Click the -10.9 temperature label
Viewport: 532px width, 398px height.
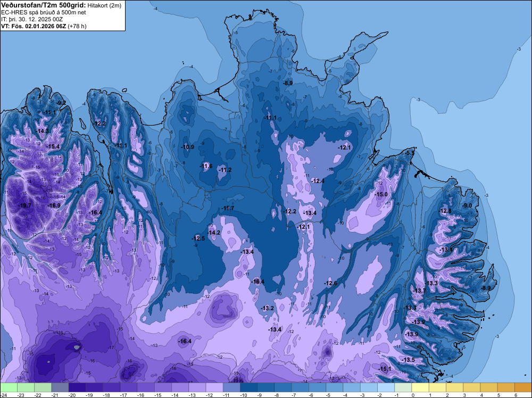pos(187,147)
